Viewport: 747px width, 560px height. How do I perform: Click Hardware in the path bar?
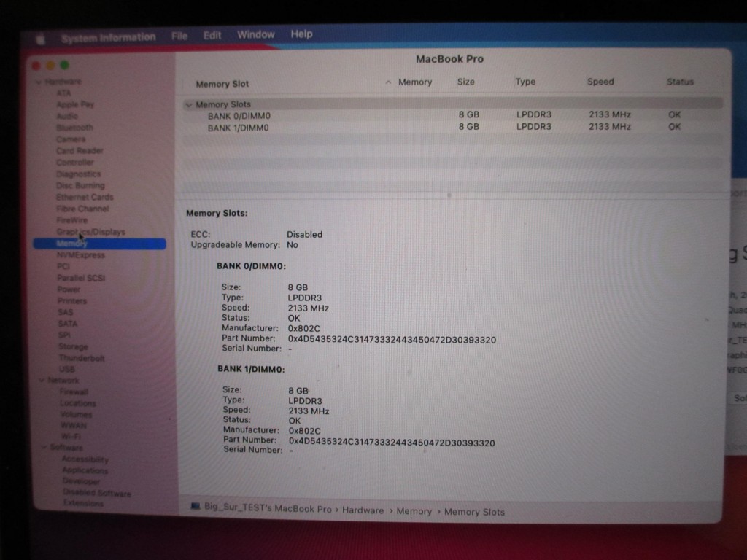pos(363,510)
